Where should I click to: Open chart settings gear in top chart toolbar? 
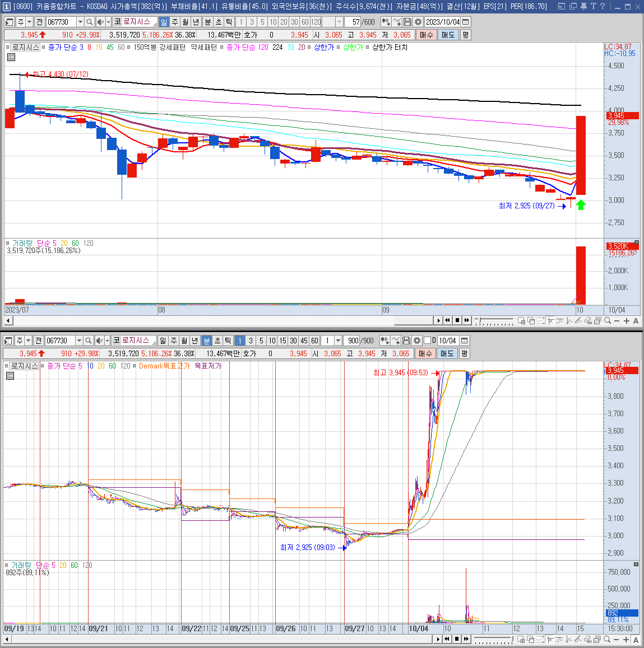(418, 22)
